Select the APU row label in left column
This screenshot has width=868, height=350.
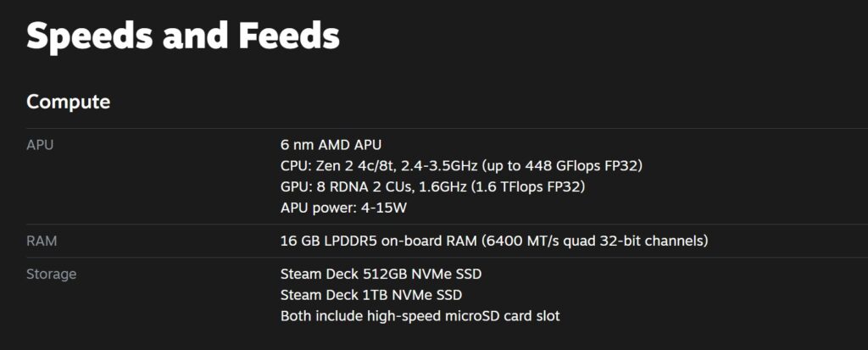point(40,145)
